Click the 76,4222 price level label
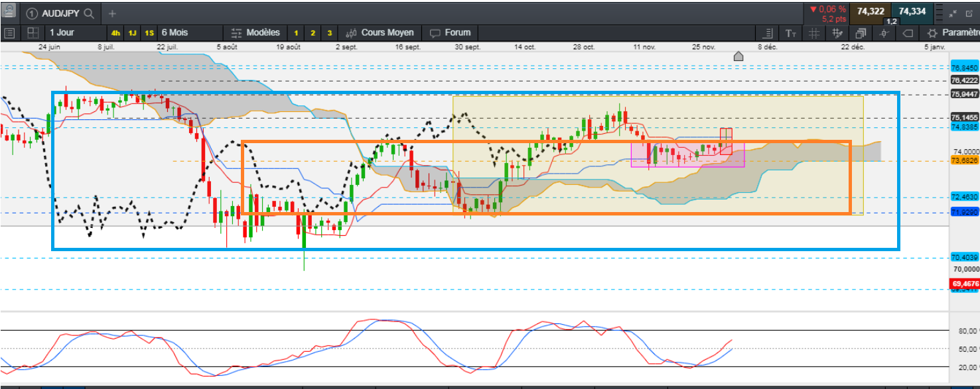This screenshot has width=980, height=389. click(965, 80)
